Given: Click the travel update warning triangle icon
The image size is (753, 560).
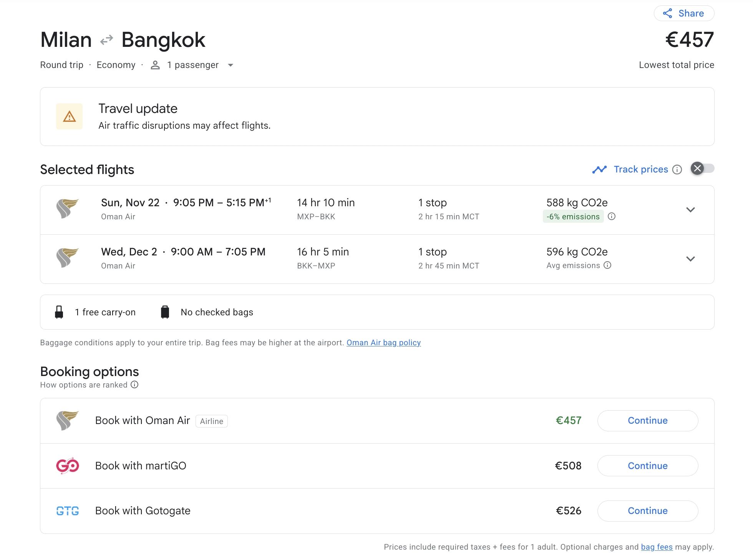Looking at the screenshot, I should [x=69, y=116].
